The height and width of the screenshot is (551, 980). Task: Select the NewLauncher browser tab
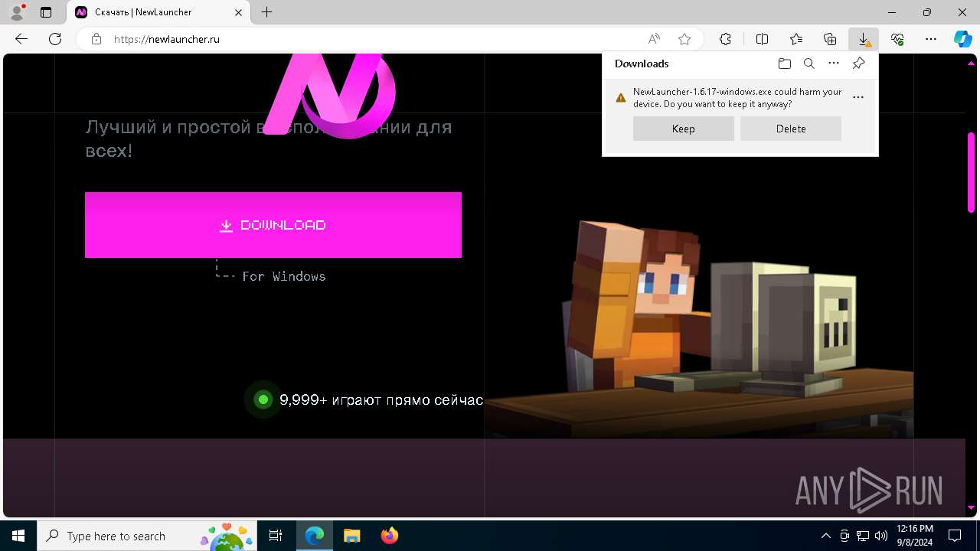coord(158,12)
